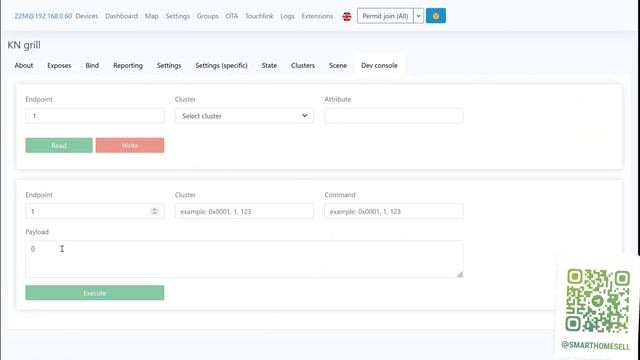The height and width of the screenshot is (360, 640).
Task: Switch to the State tab
Action: point(269,65)
